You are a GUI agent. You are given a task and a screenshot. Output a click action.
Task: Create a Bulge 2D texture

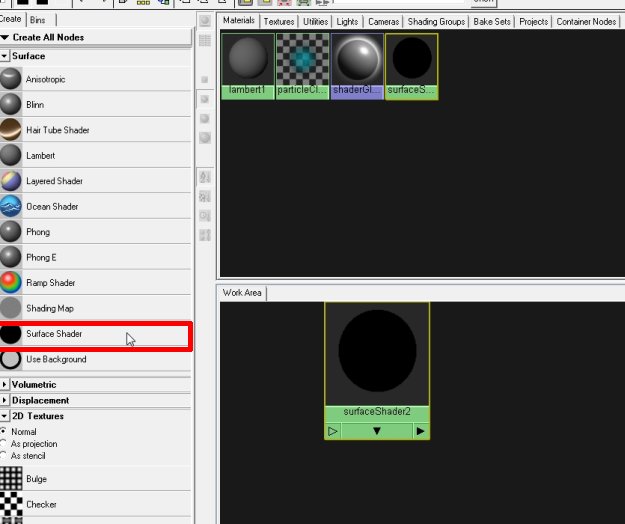pyautogui.click(x=96, y=479)
